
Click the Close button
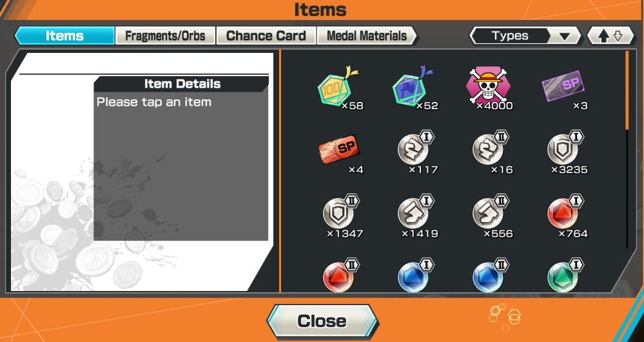[x=322, y=321]
